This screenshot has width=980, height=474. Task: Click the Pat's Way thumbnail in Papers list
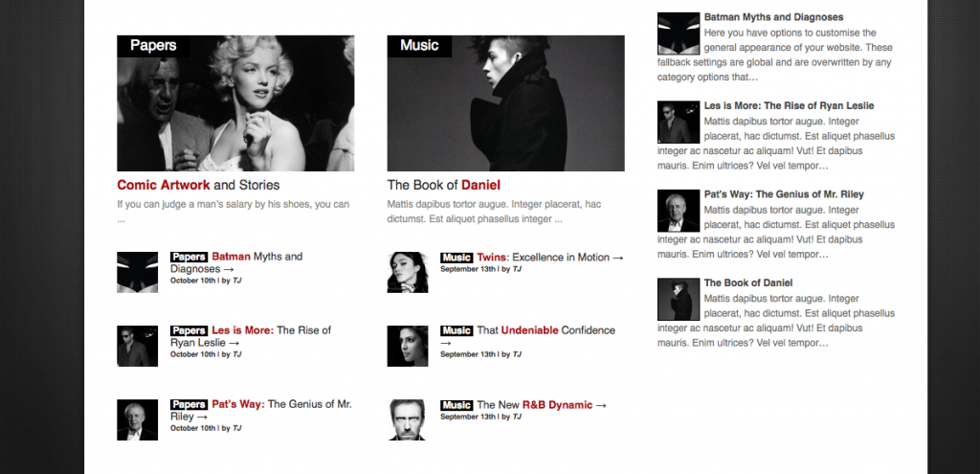pyautogui.click(x=138, y=419)
